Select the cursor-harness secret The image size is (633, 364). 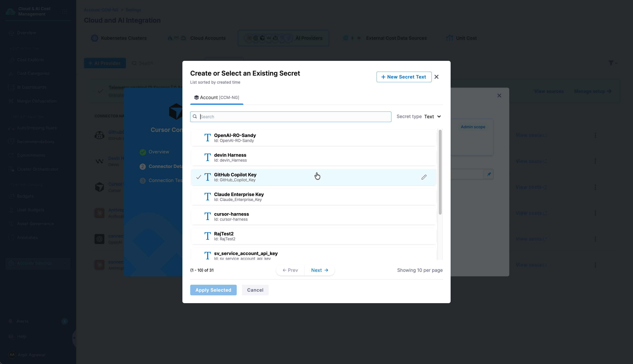pyautogui.click(x=314, y=216)
